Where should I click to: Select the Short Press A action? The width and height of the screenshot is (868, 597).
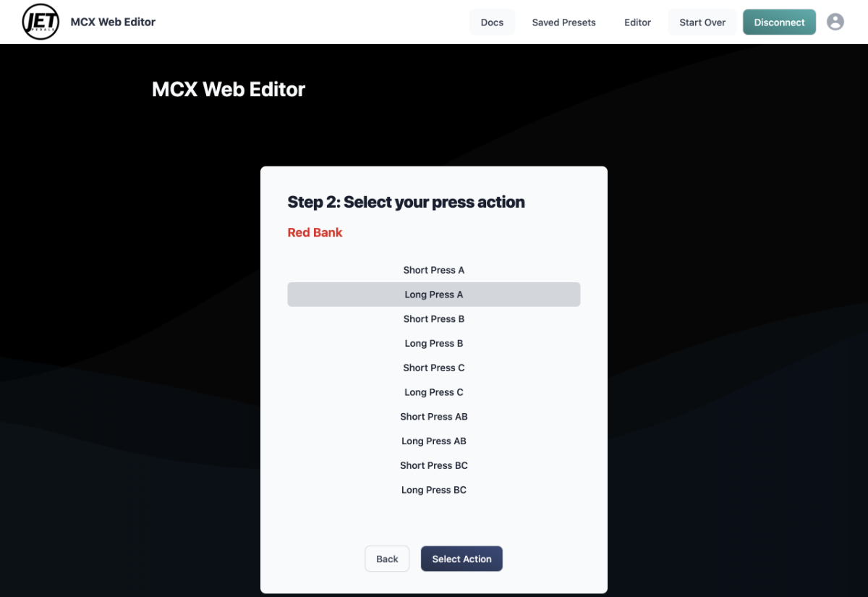point(434,270)
